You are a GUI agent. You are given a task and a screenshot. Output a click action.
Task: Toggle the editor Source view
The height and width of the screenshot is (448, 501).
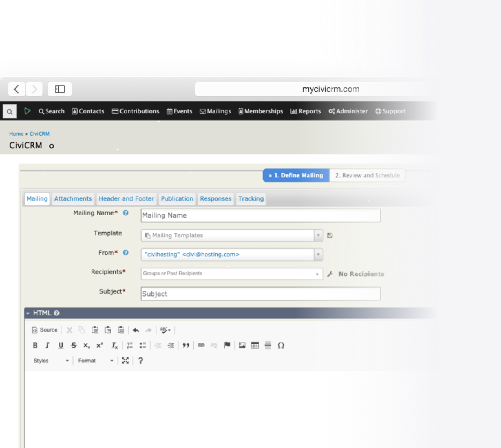[x=45, y=330]
